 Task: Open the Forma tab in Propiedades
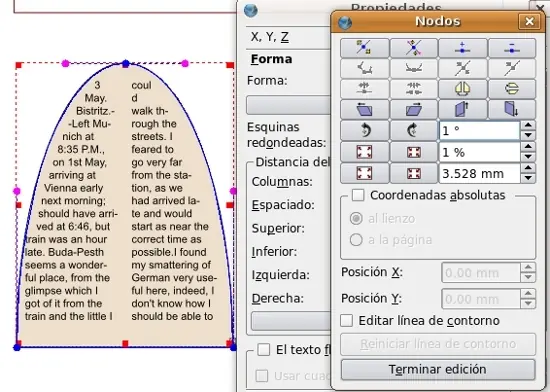[x=271, y=59]
